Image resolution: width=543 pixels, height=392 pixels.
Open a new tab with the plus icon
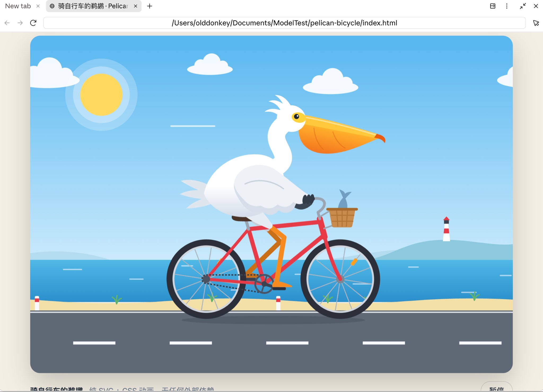click(150, 6)
